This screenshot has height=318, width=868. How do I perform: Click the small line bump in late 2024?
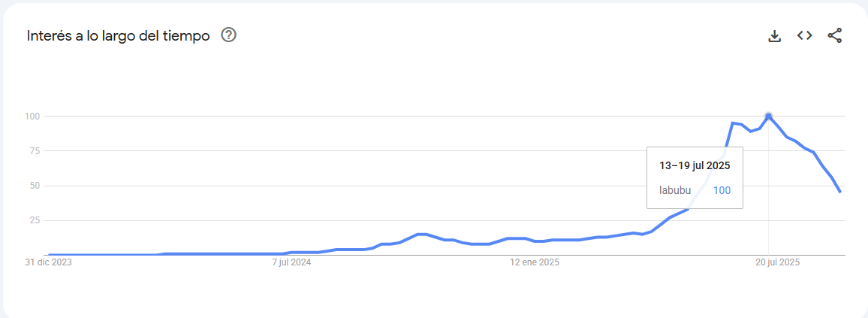click(421, 235)
